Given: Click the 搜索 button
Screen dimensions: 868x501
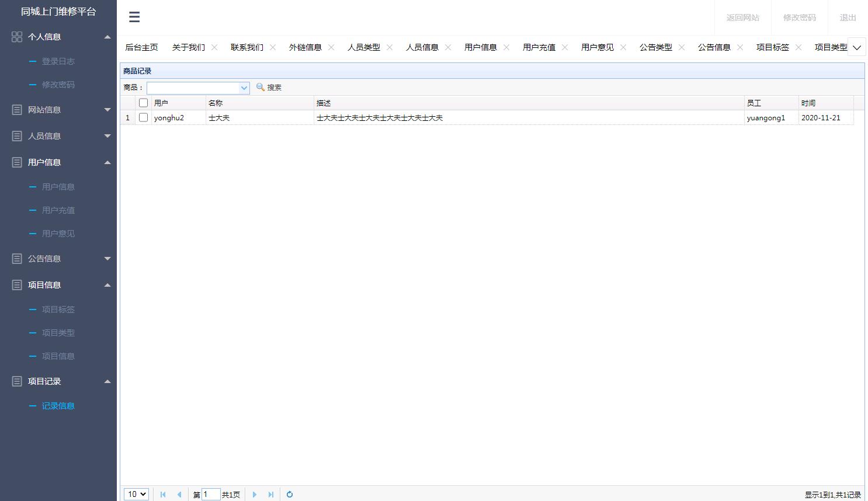Looking at the screenshot, I should click(x=269, y=87).
